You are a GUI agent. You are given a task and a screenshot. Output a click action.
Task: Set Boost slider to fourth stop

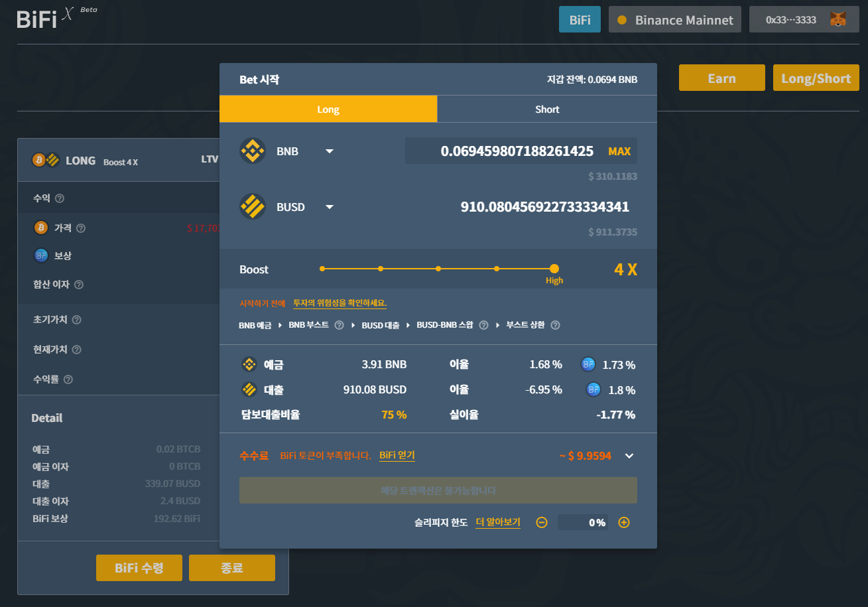497,269
